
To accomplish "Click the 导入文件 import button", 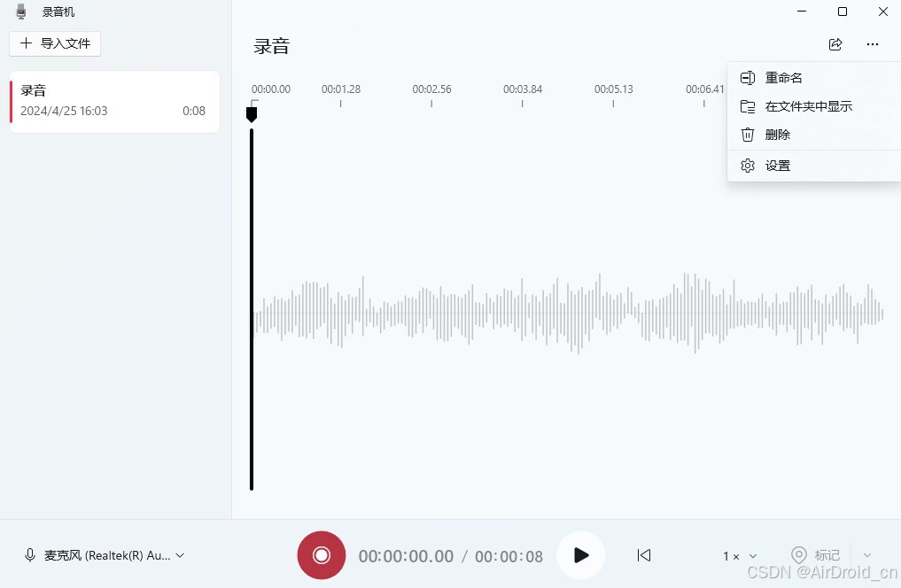I will (55, 43).
